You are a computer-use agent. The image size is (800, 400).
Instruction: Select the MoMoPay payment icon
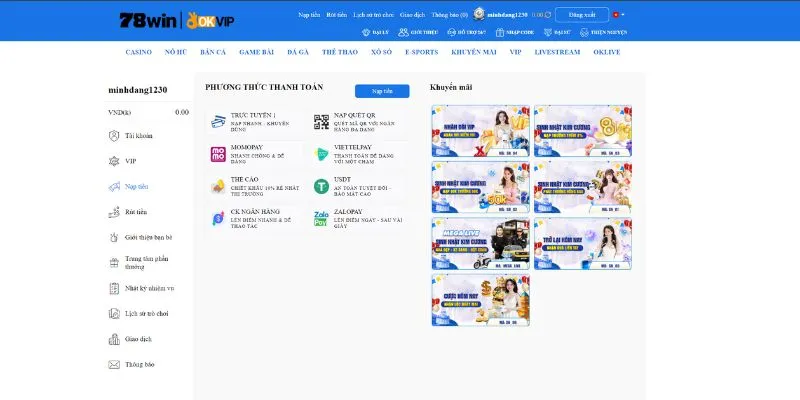[218, 154]
